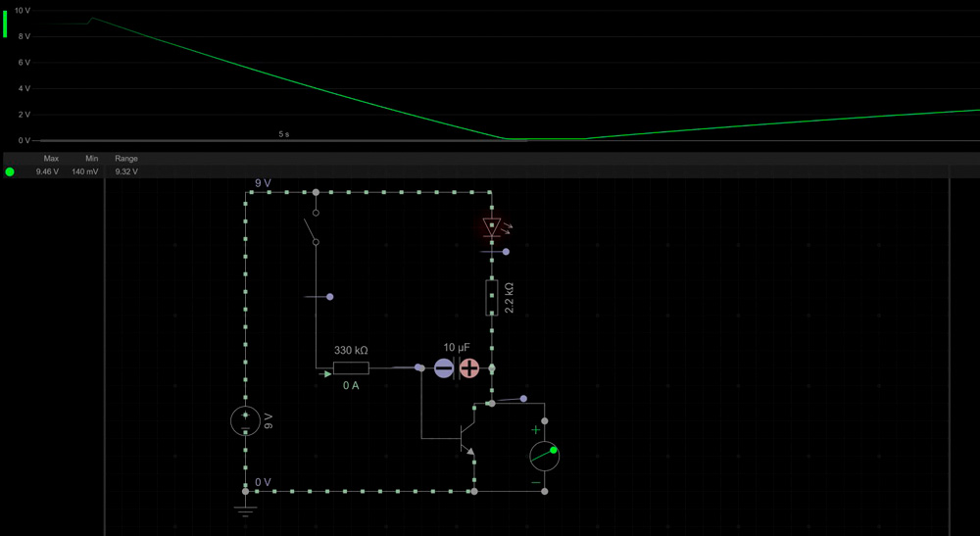Select the 10 µF capacitor positive plate
This screenshot has height=536, width=980.
[469, 368]
